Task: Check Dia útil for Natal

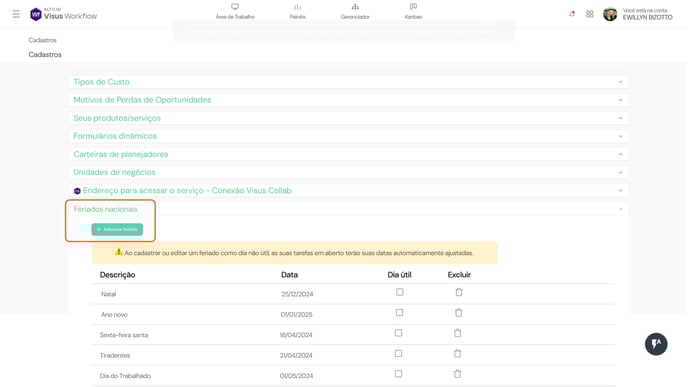Action: point(400,292)
